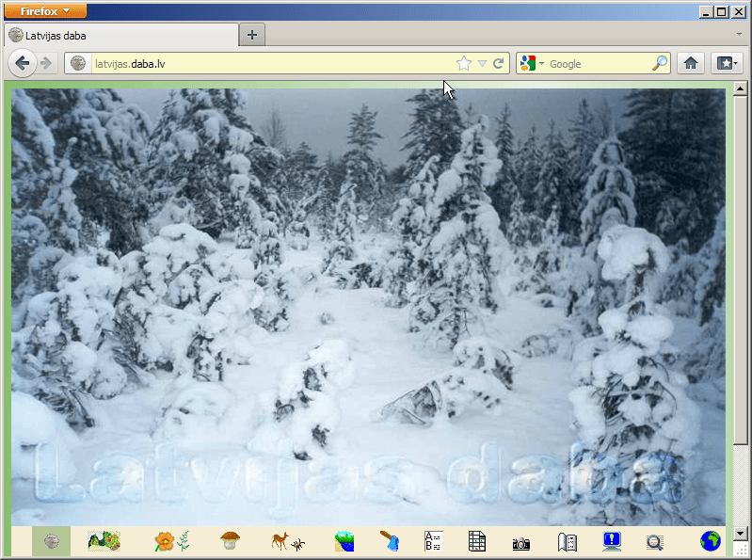
Task: Open the list all tabs dropdown arrow
Action: click(x=739, y=35)
